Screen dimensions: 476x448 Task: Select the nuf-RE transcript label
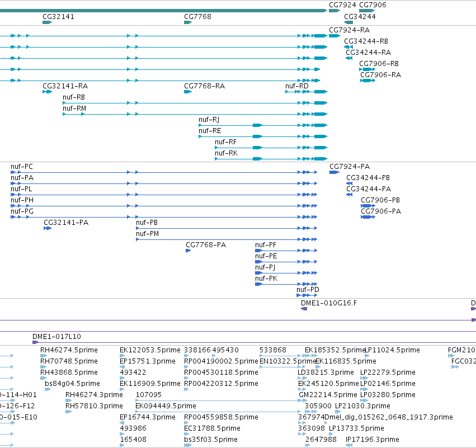[210, 131]
